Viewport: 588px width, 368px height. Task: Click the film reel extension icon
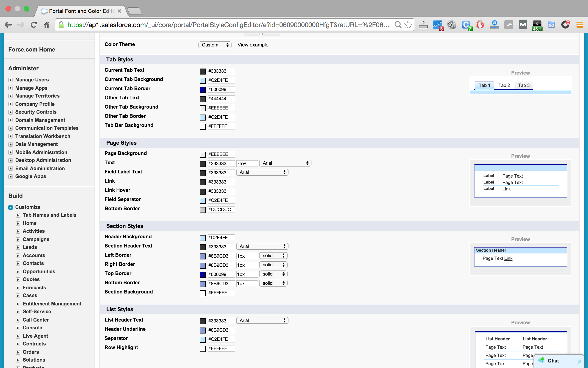452,25
